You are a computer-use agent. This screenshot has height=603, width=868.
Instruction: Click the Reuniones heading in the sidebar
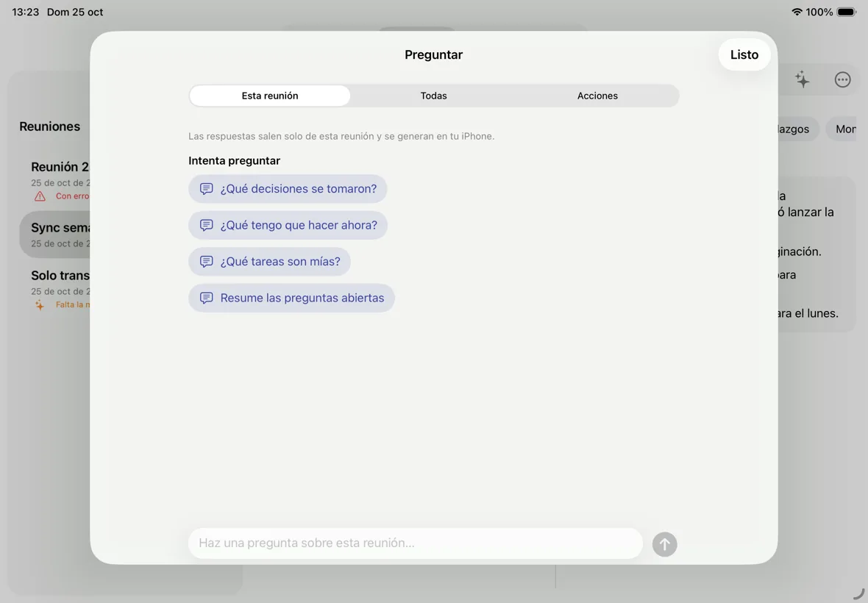click(50, 126)
